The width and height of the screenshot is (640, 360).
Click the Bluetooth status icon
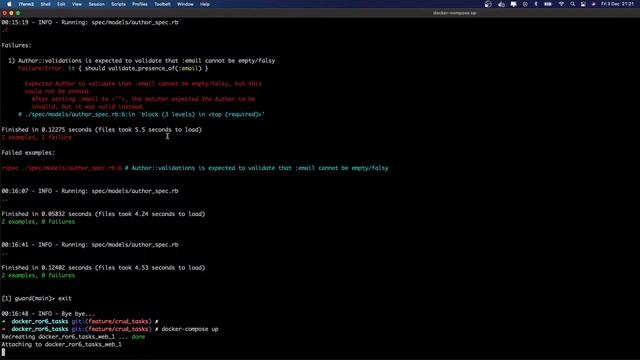point(536,4)
